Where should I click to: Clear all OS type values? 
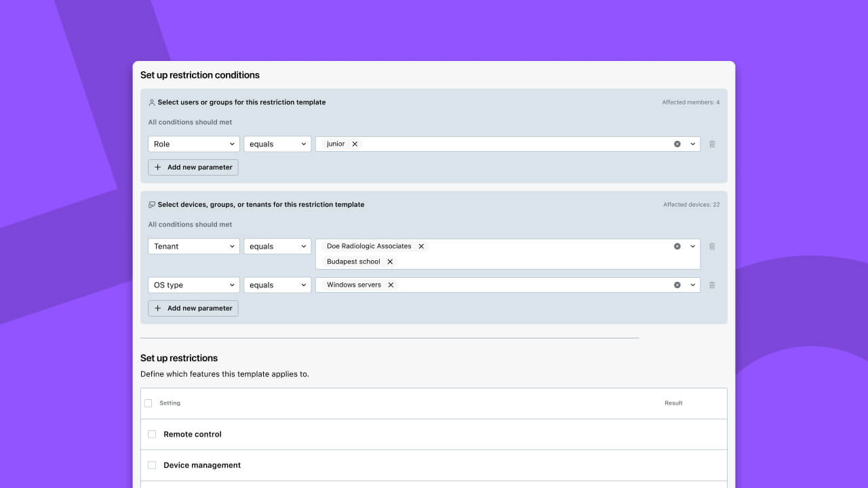(677, 285)
